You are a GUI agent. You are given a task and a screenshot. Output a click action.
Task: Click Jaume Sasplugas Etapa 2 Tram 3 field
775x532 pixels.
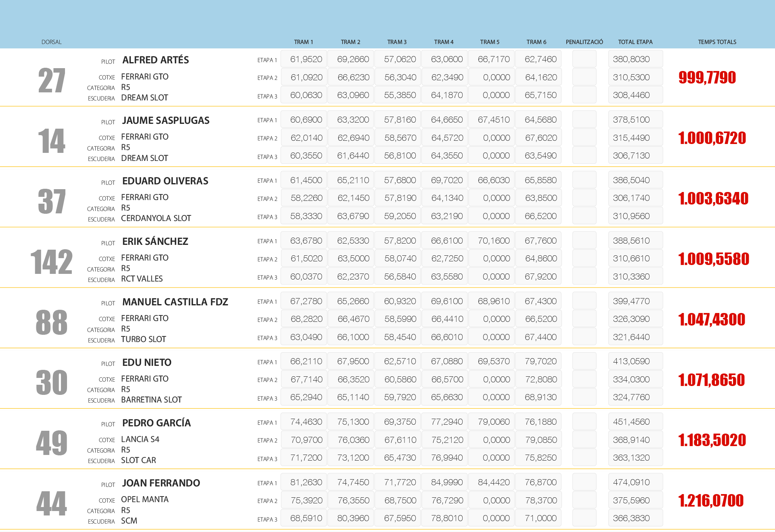click(398, 138)
